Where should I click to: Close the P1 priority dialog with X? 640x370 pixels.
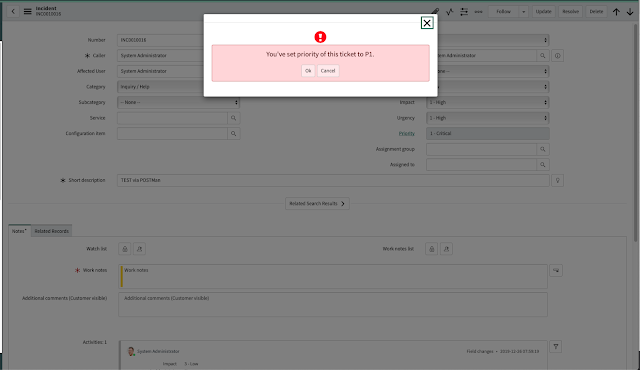click(427, 23)
